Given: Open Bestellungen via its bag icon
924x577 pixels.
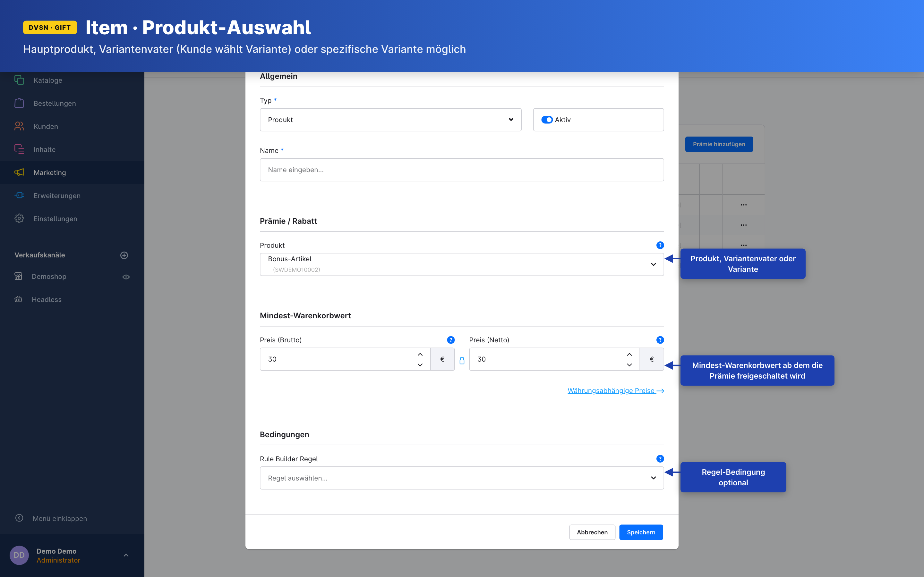Looking at the screenshot, I should coord(19,104).
